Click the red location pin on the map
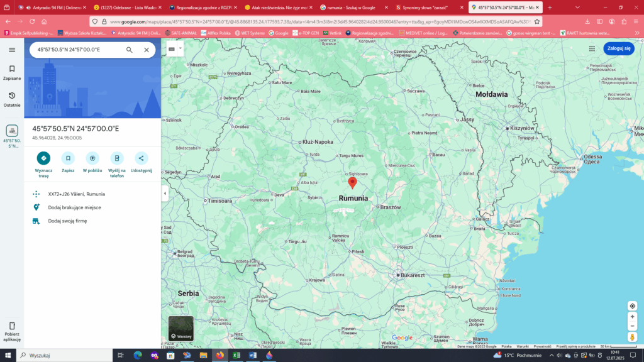Image resolution: width=644 pixels, height=362 pixels. (x=352, y=183)
